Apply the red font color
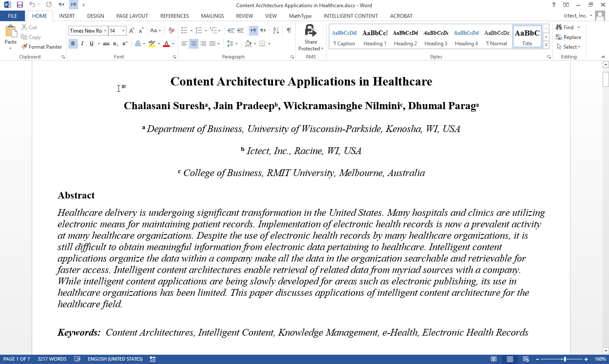Screen dimensions: 609x364 pyautogui.click(x=166, y=44)
